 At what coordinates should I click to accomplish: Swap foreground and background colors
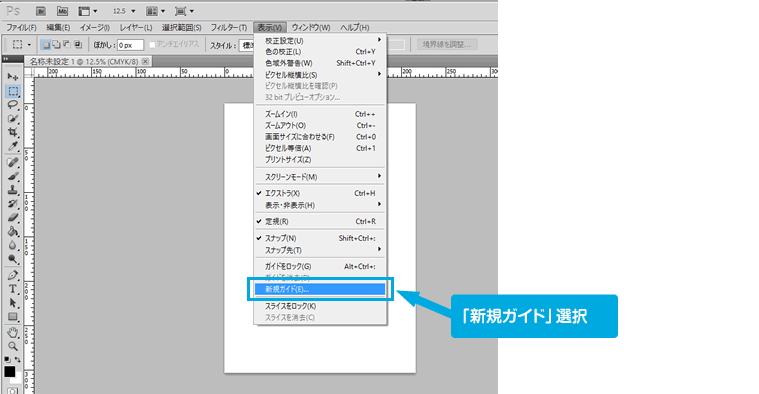point(18,360)
